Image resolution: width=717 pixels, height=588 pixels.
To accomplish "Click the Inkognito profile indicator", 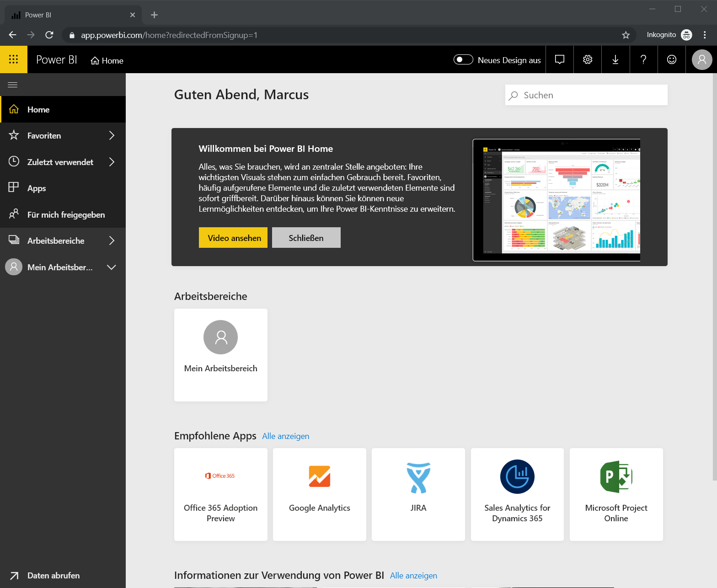I will (x=669, y=35).
